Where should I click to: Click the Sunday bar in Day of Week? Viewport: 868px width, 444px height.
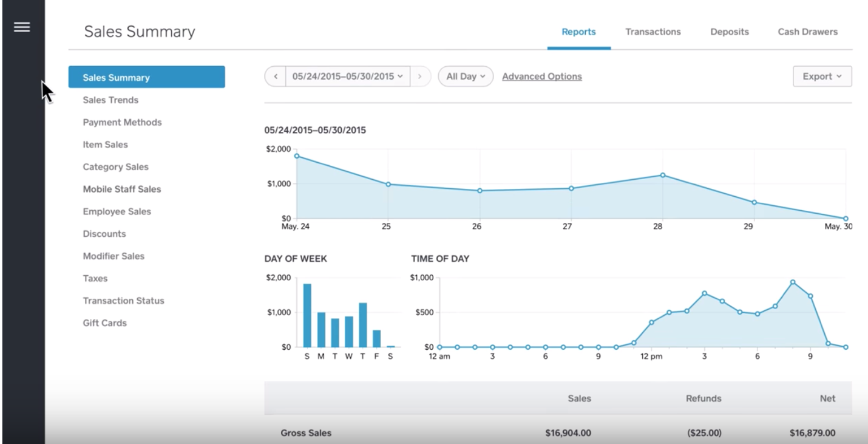click(307, 315)
